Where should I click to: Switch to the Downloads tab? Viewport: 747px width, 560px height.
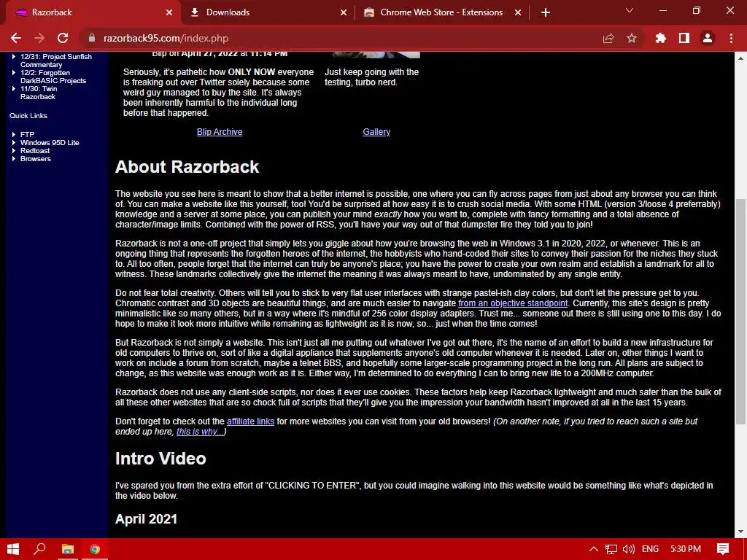(x=267, y=12)
